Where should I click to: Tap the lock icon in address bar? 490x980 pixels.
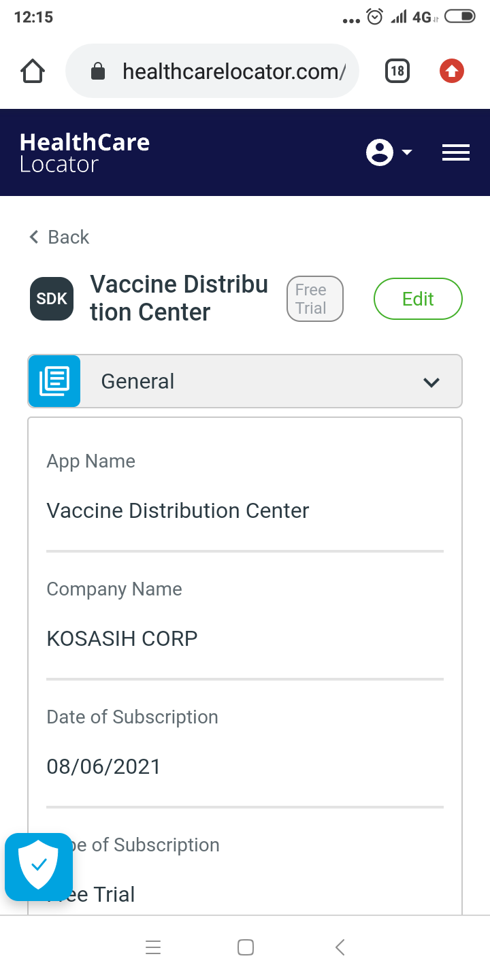[x=98, y=71]
